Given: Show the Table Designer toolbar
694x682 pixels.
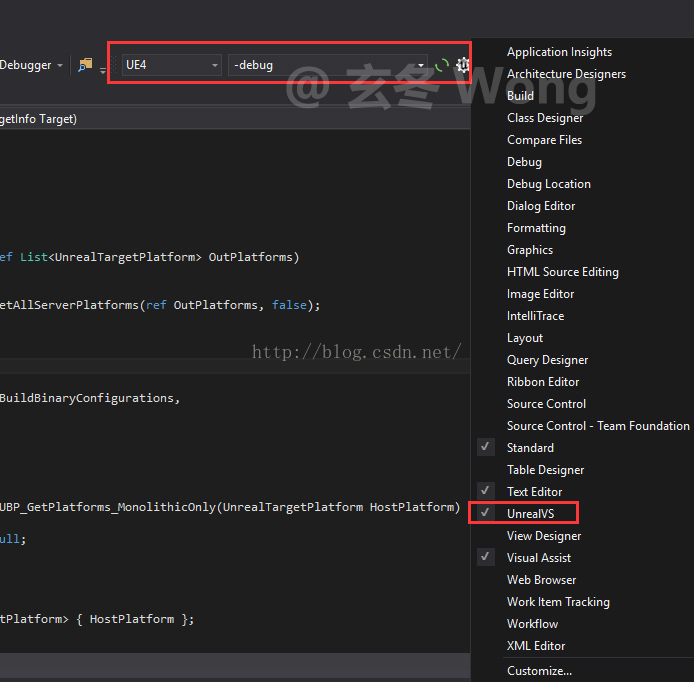Looking at the screenshot, I should tap(545, 470).
